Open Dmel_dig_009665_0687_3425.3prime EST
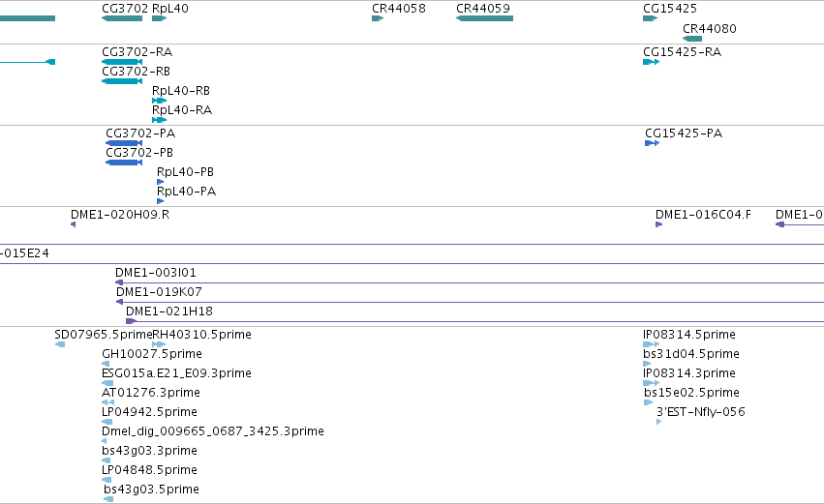Screen dimensions: 824x504 coord(104,441)
